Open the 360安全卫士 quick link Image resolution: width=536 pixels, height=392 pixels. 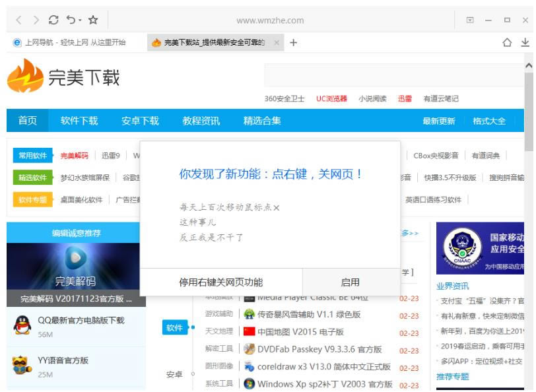pos(285,99)
